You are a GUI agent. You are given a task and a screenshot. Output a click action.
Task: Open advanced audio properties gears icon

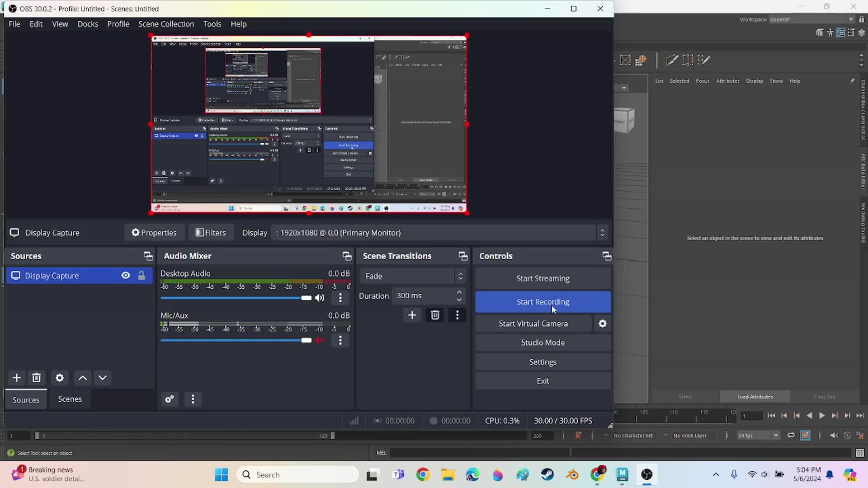(x=170, y=399)
